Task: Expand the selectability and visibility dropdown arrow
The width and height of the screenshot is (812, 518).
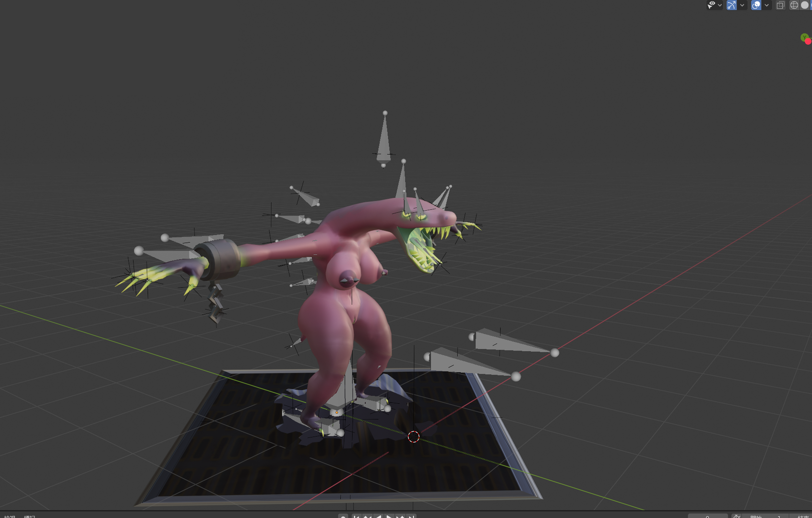Action: coord(720,5)
